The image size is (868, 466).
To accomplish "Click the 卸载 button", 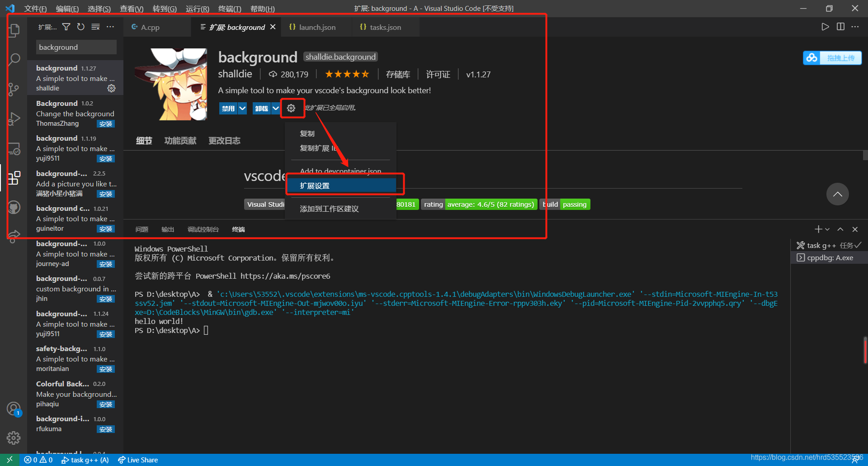I will pyautogui.click(x=261, y=108).
